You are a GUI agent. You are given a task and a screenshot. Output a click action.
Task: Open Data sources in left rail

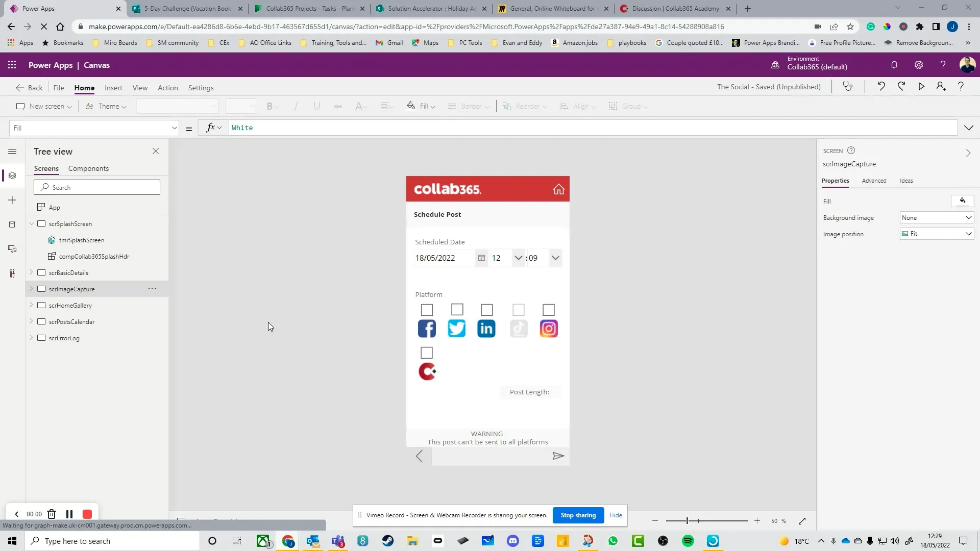pos(12,224)
